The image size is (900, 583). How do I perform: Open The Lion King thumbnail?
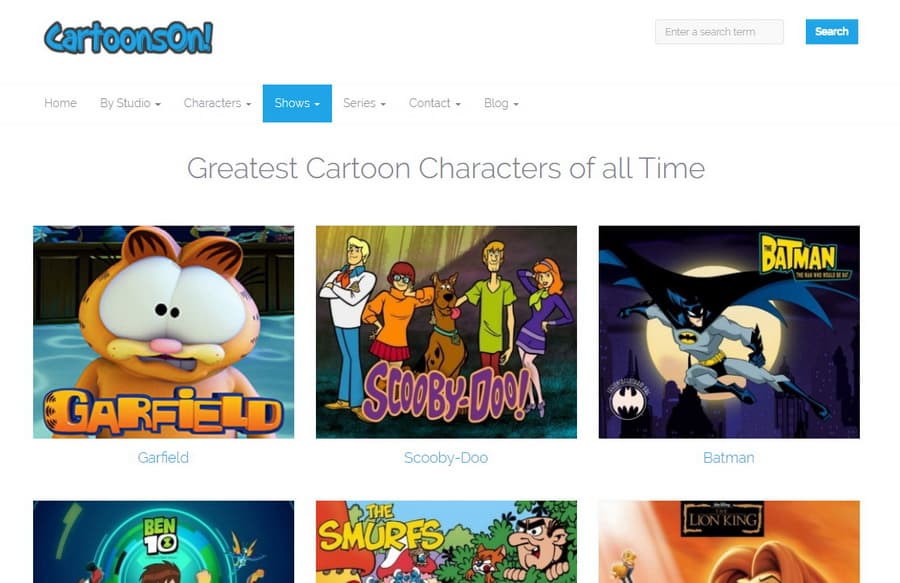point(729,542)
